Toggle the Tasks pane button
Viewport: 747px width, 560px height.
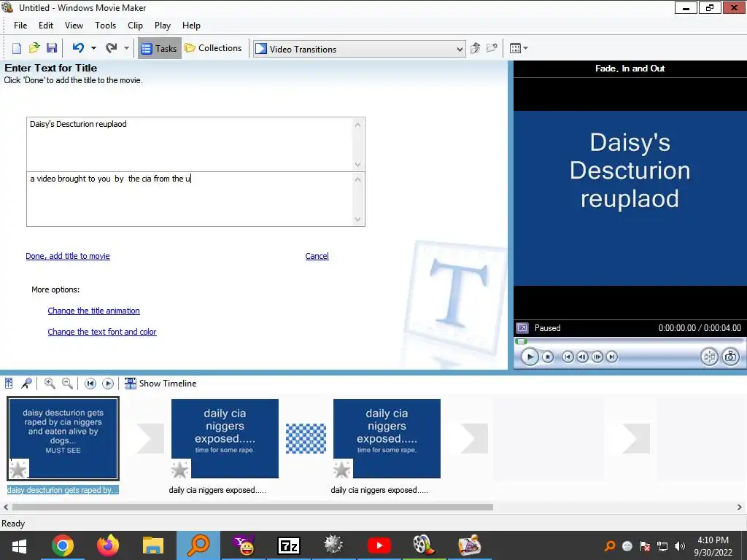click(160, 48)
